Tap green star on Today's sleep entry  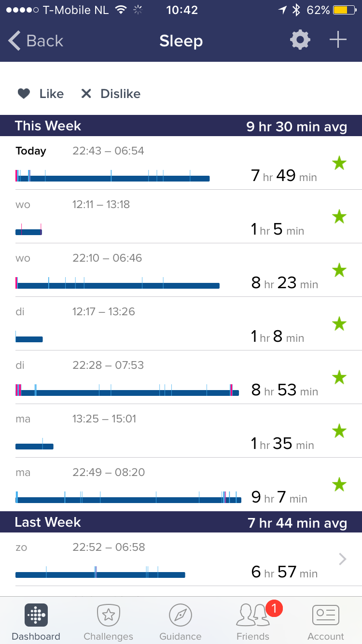point(339,164)
